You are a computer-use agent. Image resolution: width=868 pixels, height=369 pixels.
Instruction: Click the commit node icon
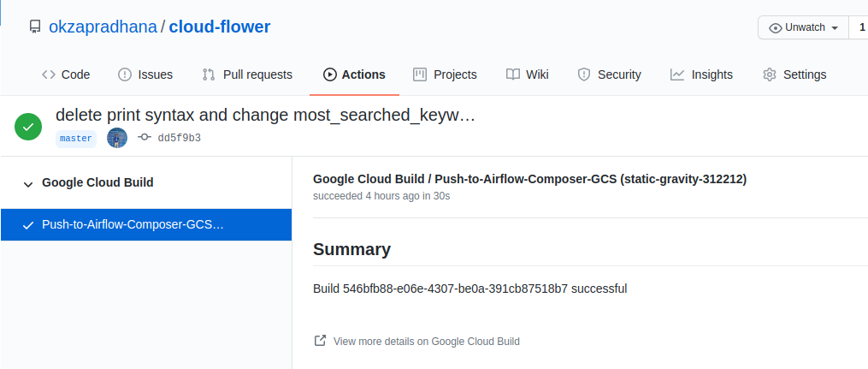coord(145,137)
